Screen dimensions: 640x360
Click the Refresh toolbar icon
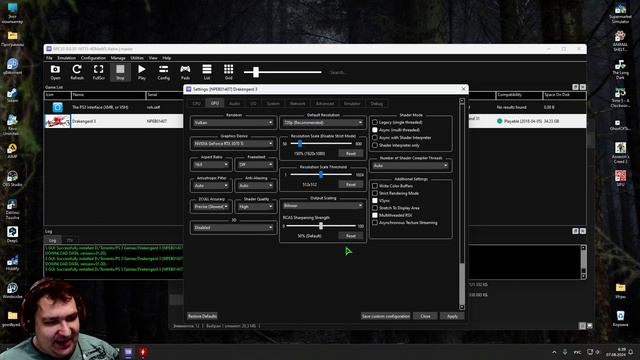coord(77,72)
